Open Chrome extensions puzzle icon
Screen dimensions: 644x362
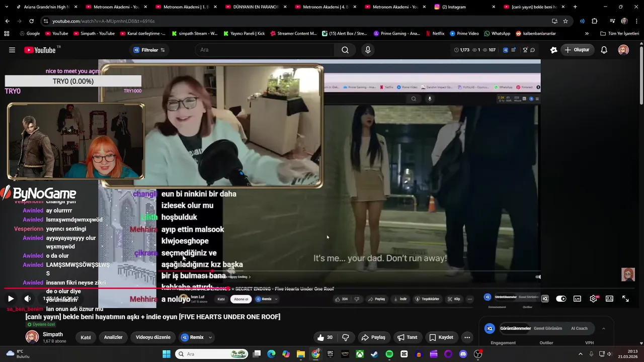coord(594,21)
